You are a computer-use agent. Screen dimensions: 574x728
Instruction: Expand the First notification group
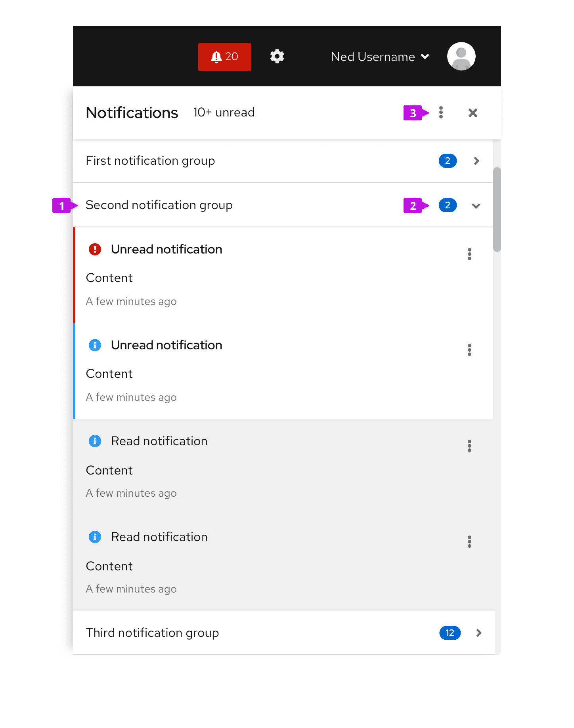tap(476, 161)
